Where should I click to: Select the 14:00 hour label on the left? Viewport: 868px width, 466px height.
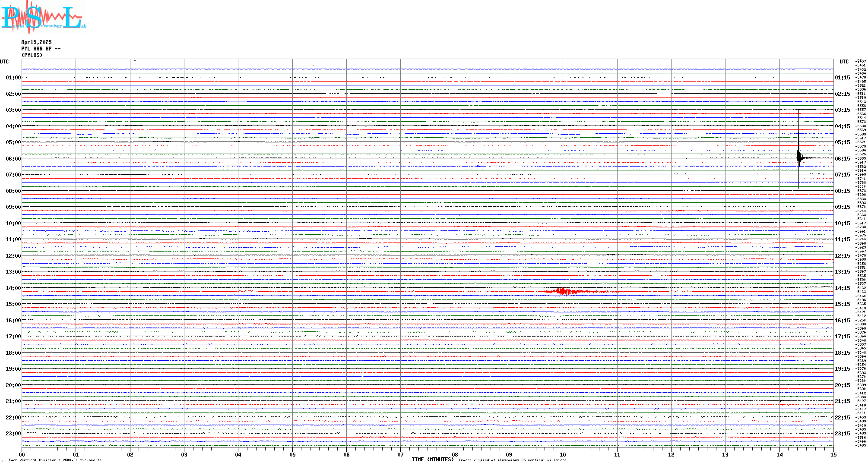13,288
